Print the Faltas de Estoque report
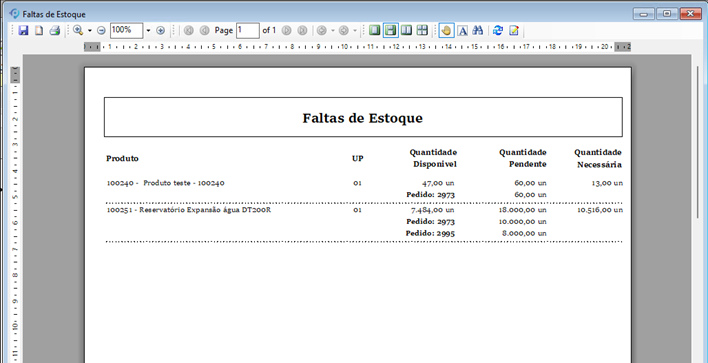The width and height of the screenshot is (708, 363). (55, 30)
